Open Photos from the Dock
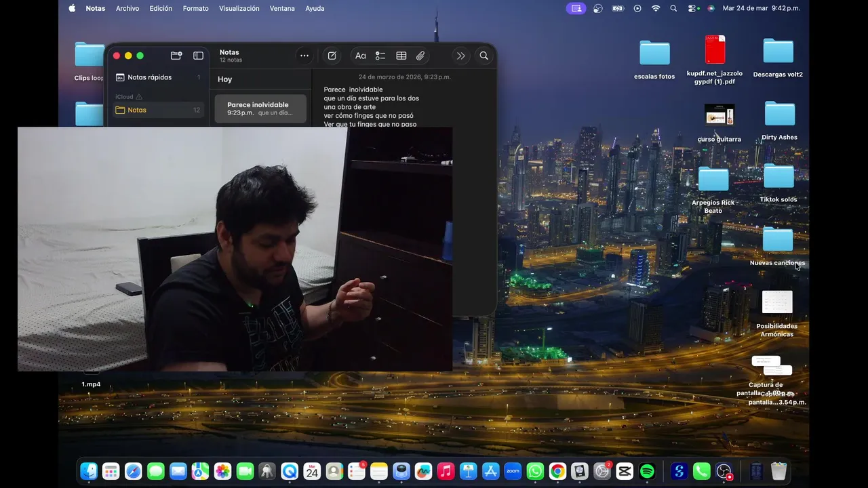This screenshot has width=868, height=488. pos(222,471)
